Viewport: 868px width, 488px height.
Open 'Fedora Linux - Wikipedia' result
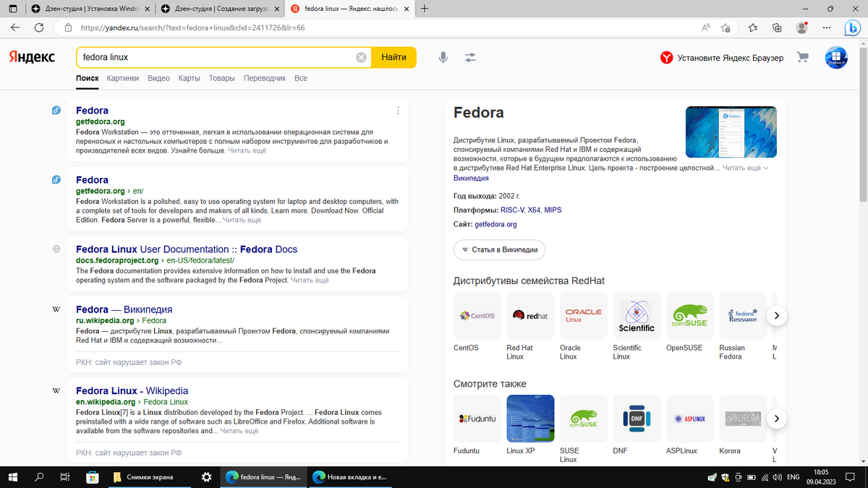(x=132, y=390)
